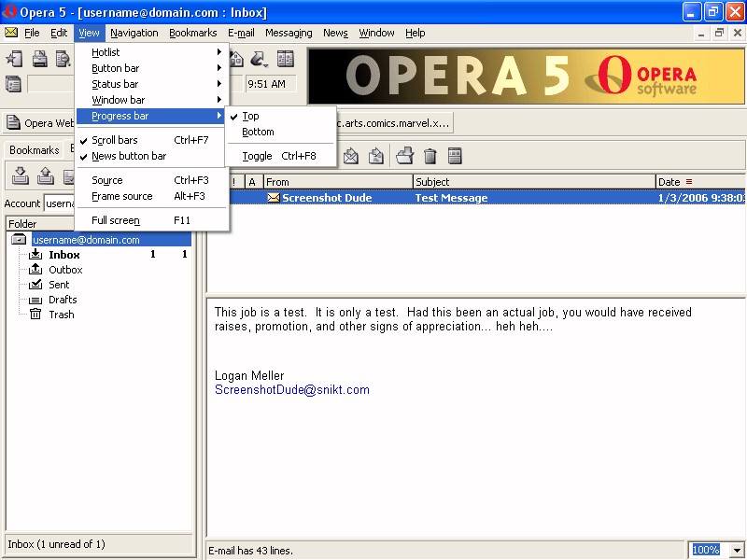Open the Messaging menu
Image resolution: width=747 pixels, height=560 pixels.
pyautogui.click(x=289, y=33)
